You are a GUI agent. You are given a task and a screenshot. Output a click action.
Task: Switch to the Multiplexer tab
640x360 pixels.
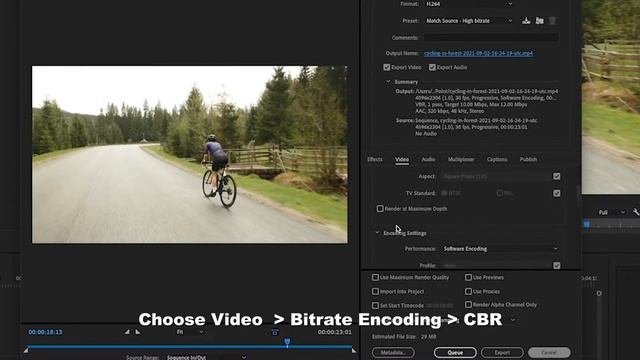pos(461,160)
